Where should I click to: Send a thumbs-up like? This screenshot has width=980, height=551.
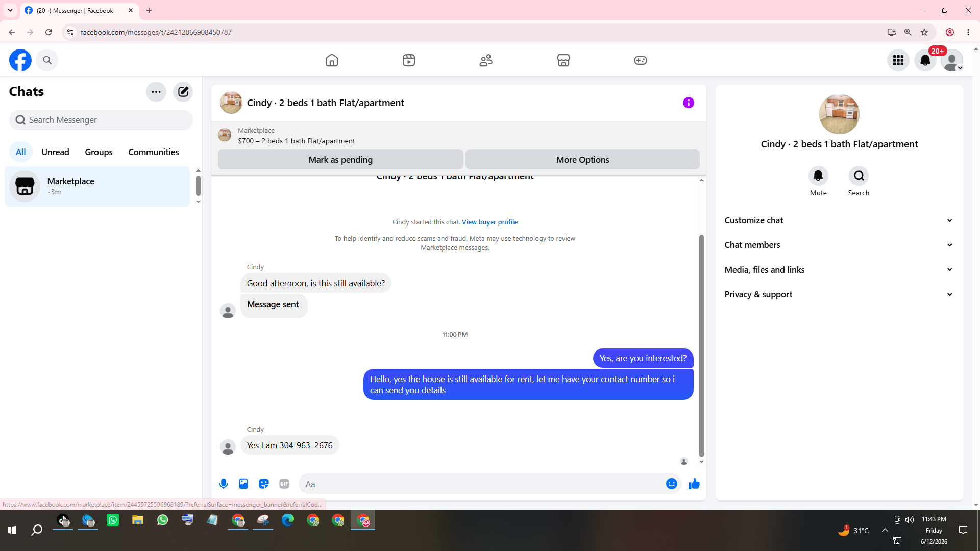694,484
